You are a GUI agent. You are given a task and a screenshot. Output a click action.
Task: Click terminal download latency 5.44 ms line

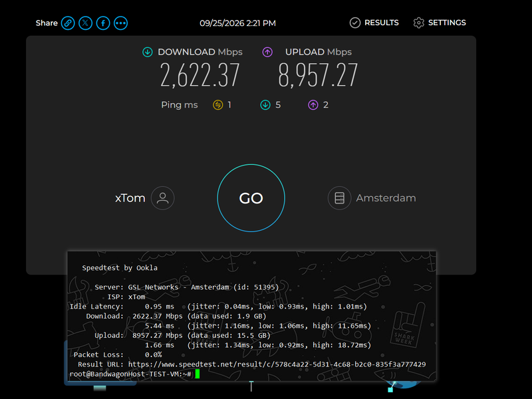tap(258, 326)
